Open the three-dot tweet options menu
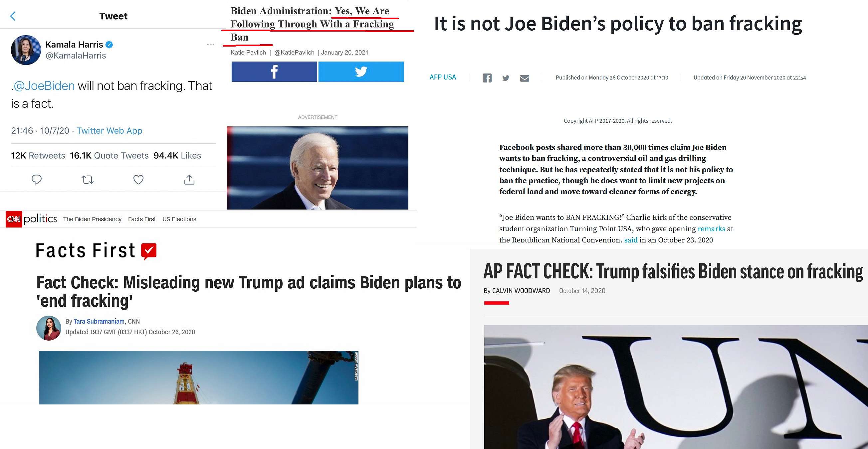The height and width of the screenshot is (449, 868). point(211,45)
